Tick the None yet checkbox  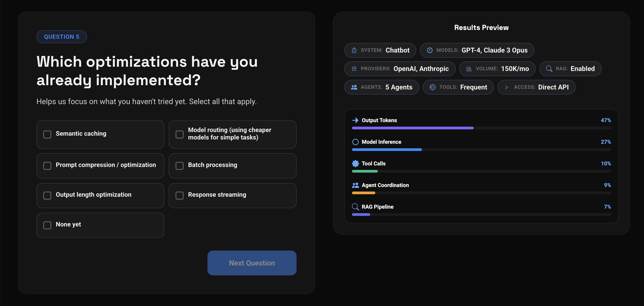pos(47,225)
